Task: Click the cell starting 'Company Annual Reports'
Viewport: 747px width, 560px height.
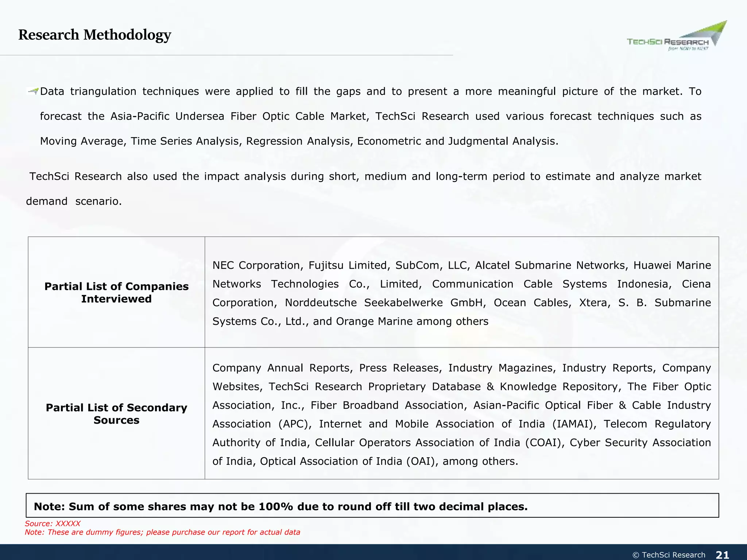Action: tap(462, 413)
